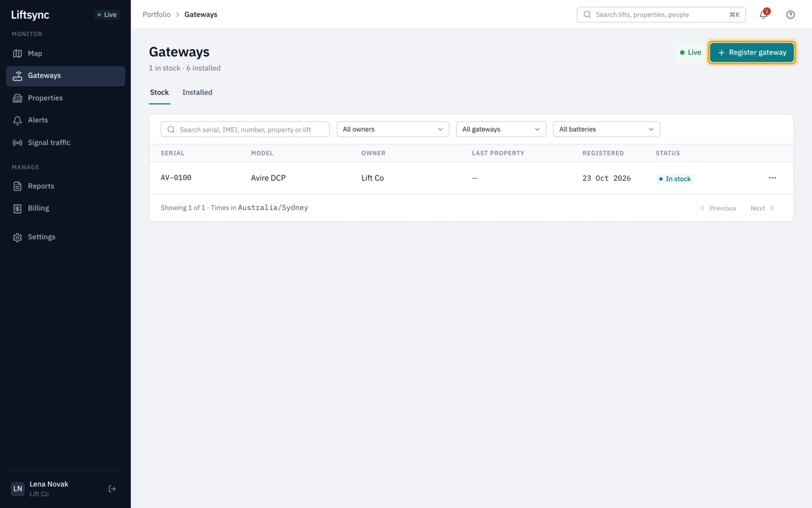Click the Last Property column header
Screen dimensions: 812x508
(x=498, y=153)
